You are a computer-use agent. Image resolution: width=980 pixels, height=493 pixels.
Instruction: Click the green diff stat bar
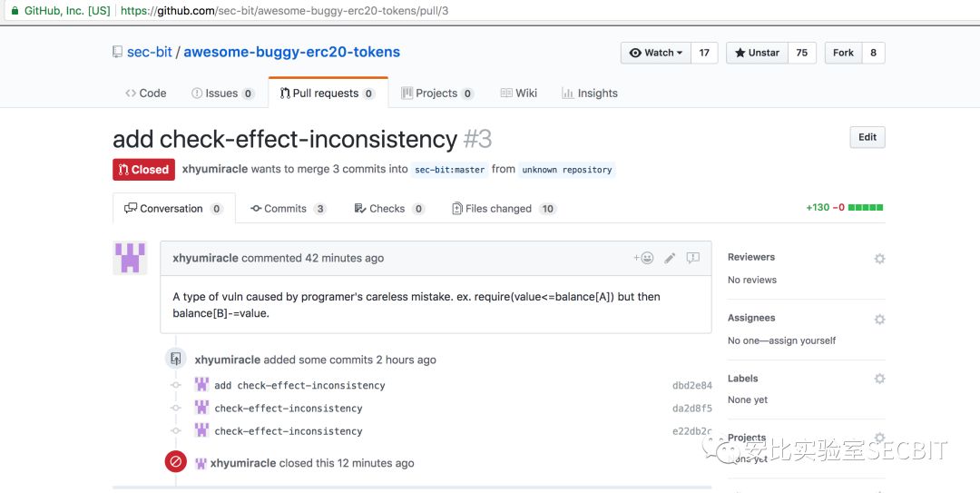pyautogui.click(x=866, y=208)
